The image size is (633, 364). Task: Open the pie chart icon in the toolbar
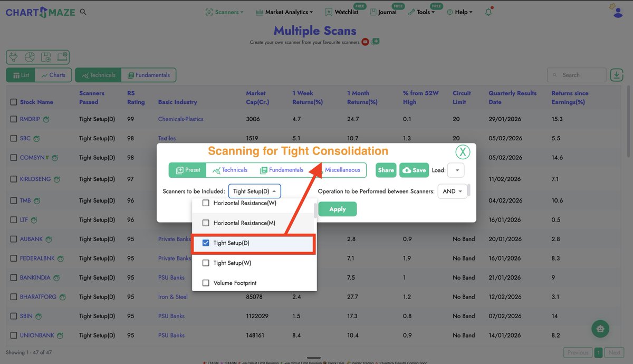tap(30, 57)
